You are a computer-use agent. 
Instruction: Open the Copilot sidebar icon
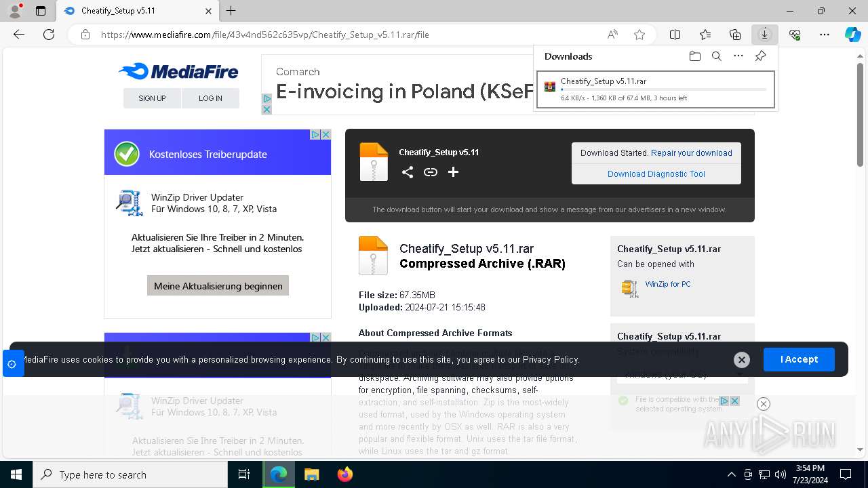coord(853,35)
